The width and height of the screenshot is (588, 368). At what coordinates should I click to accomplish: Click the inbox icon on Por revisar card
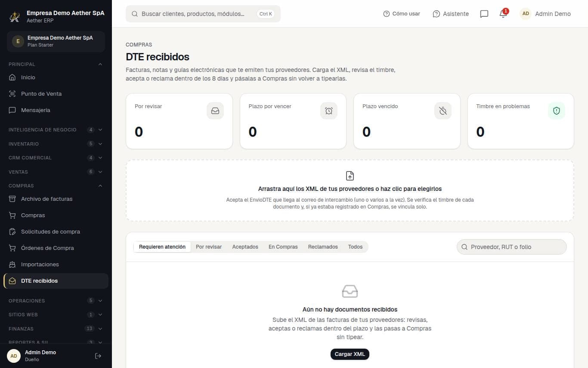pyautogui.click(x=215, y=111)
